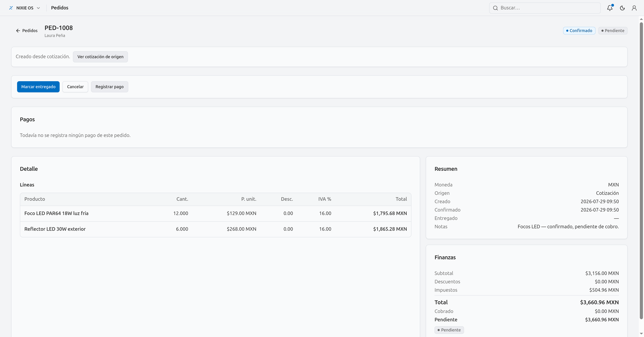
Task: Open the Pedidos section in header
Action: click(x=60, y=8)
